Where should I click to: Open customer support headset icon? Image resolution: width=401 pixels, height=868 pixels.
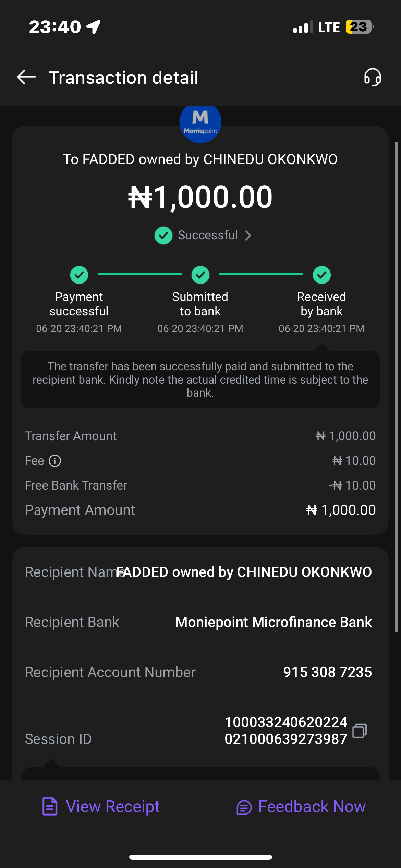click(x=373, y=77)
